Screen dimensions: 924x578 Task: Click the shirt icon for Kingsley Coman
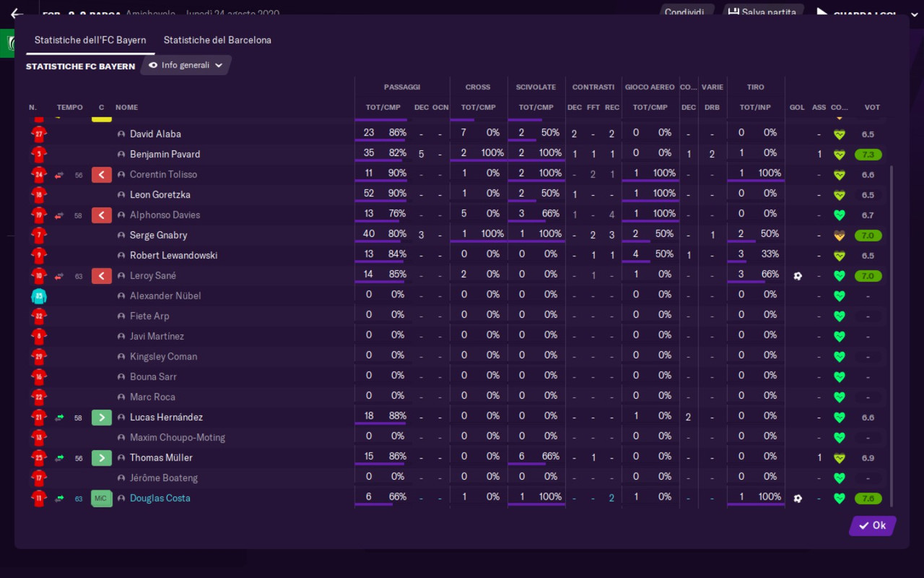(39, 356)
